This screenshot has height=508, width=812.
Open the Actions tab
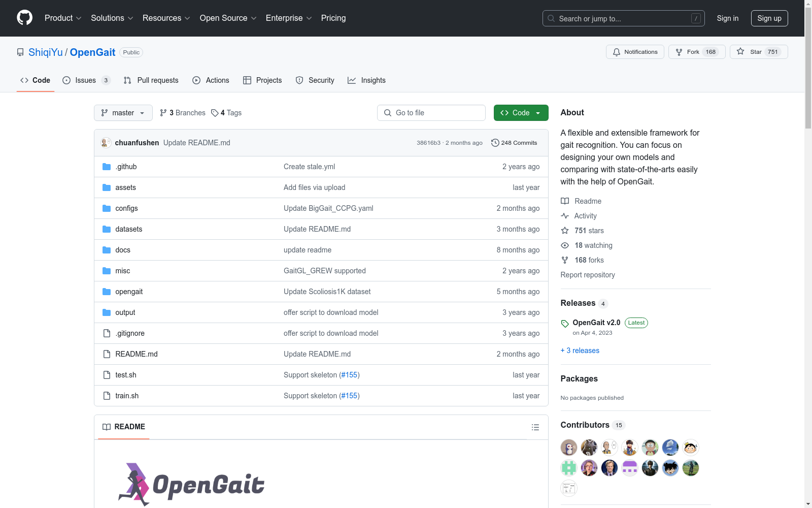pos(211,80)
